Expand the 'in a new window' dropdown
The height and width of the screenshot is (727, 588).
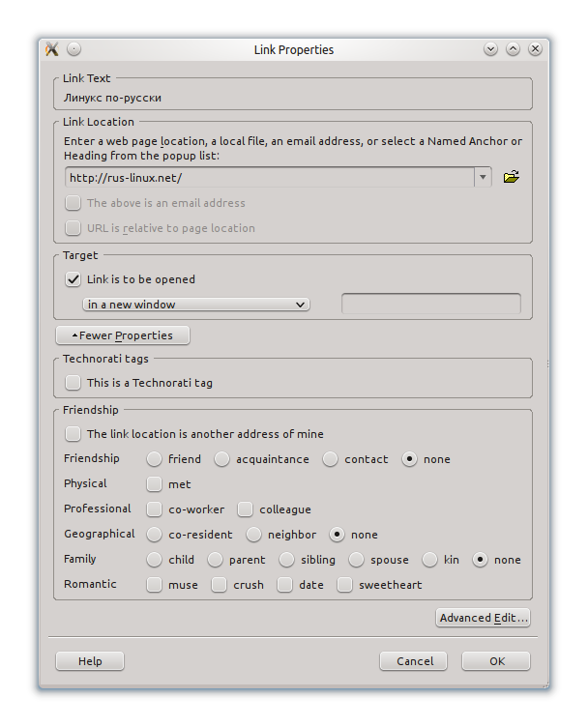196,305
